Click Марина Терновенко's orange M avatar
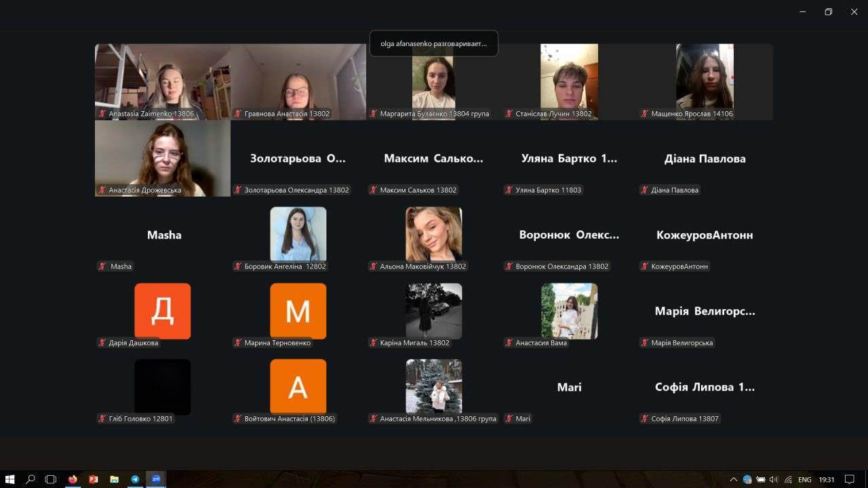The width and height of the screenshot is (868, 488). pos(298,310)
